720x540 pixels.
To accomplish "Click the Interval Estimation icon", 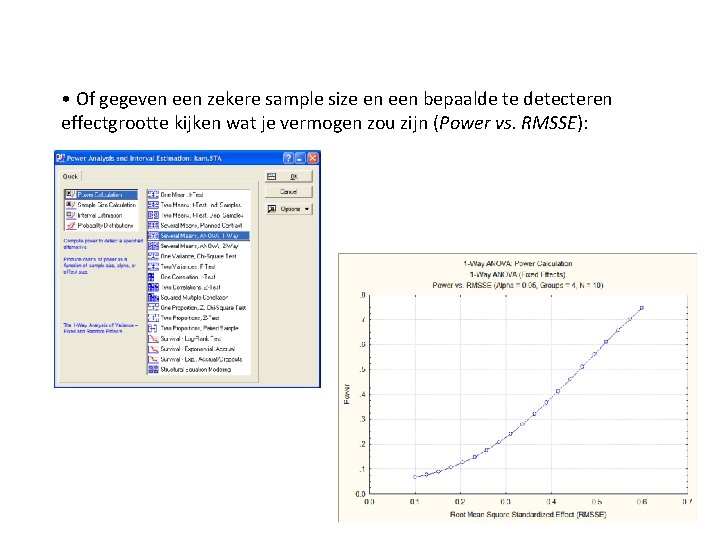I will (x=70, y=215).
